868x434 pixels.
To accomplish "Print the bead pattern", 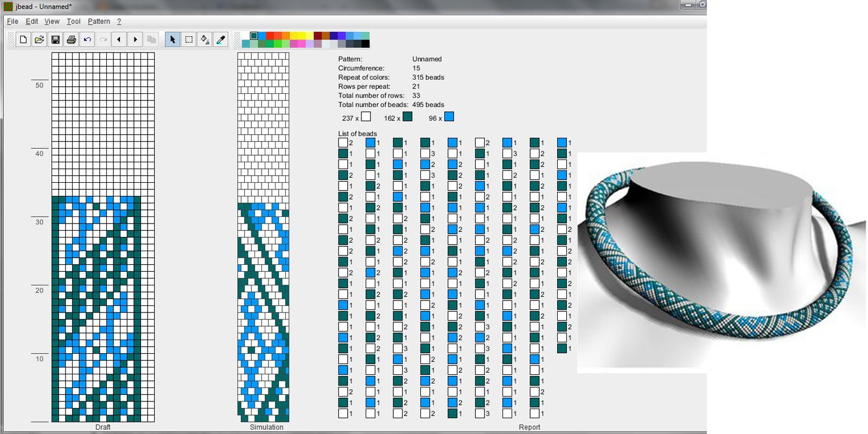I will (71, 40).
